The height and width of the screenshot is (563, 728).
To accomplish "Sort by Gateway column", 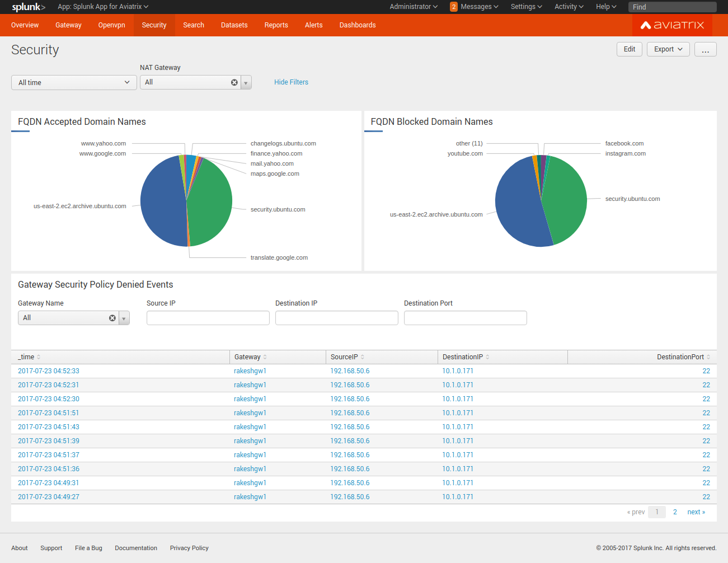I will tap(250, 357).
